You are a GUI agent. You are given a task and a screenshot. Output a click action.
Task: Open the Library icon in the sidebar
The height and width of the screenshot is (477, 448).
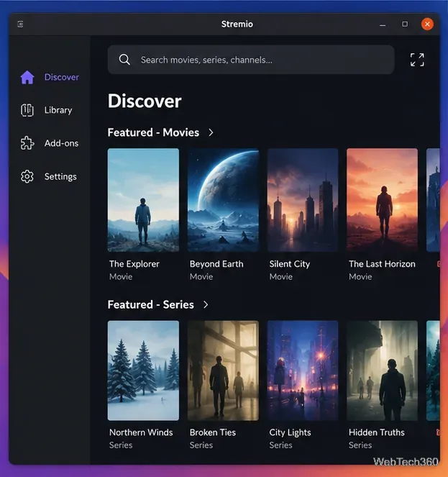point(27,110)
